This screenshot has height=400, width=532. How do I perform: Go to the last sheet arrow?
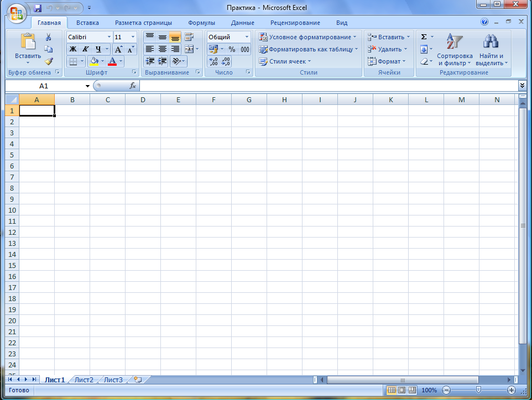[x=34, y=380]
